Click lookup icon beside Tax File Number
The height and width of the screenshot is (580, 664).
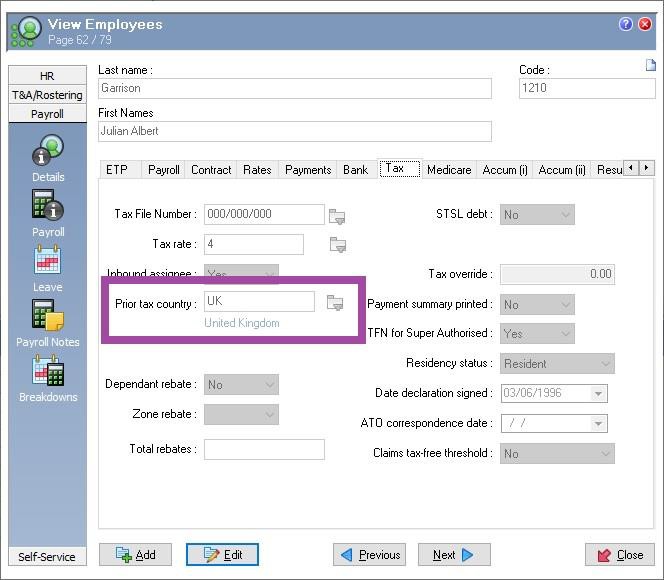click(x=337, y=215)
